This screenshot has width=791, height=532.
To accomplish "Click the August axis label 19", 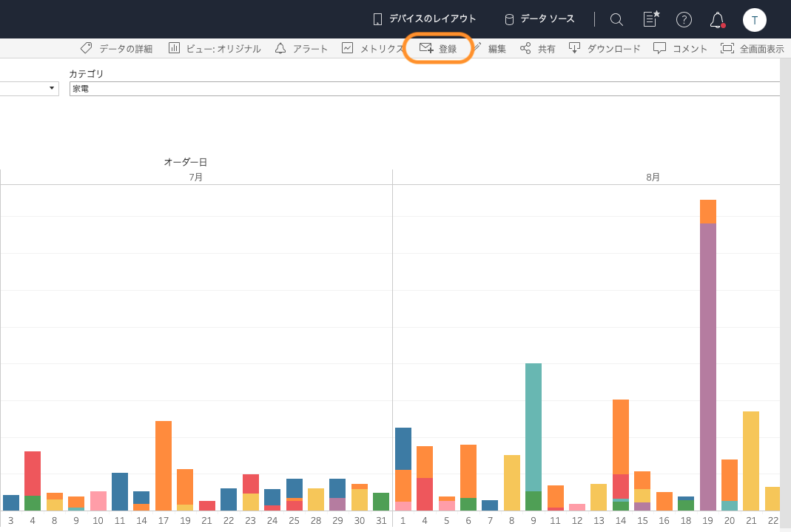I will point(708,520).
